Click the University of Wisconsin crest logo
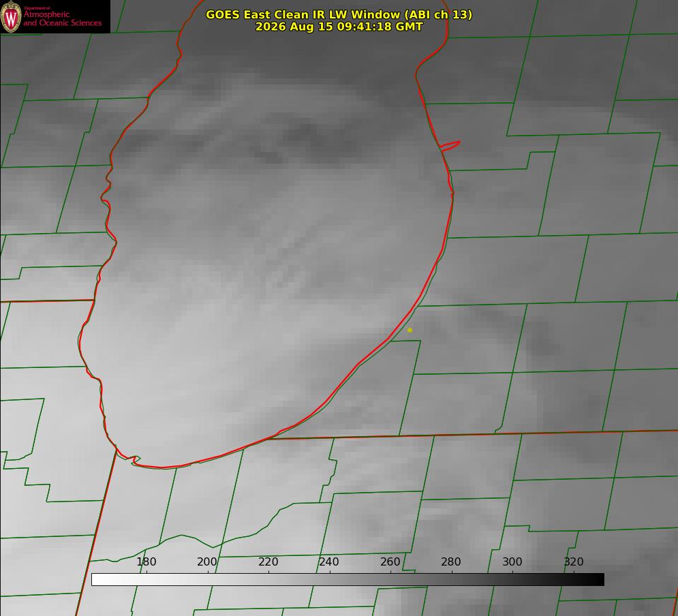The width and height of the screenshot is (678, 616). [11, 16]
